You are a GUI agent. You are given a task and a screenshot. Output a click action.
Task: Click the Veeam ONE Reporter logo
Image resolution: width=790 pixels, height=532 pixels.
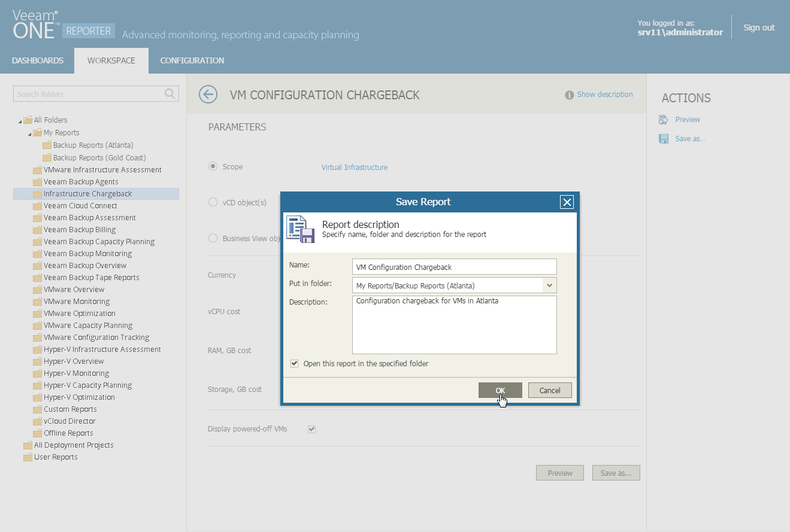[63, 25]
